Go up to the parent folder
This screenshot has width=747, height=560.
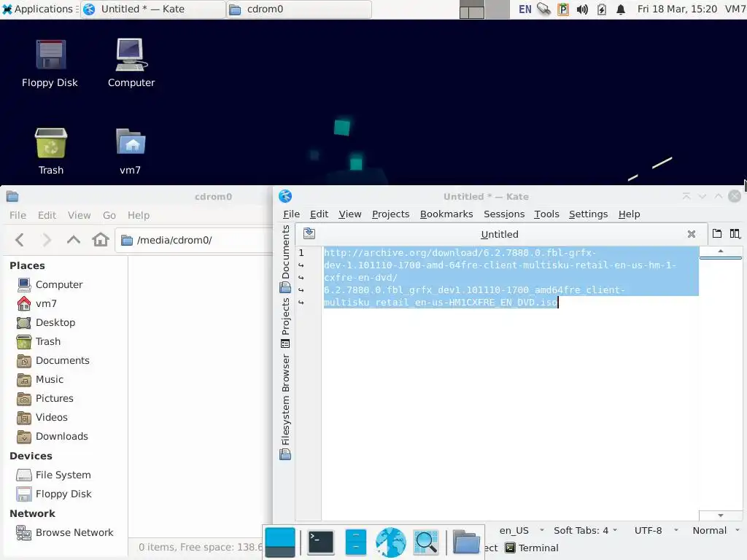pos(74,239)
